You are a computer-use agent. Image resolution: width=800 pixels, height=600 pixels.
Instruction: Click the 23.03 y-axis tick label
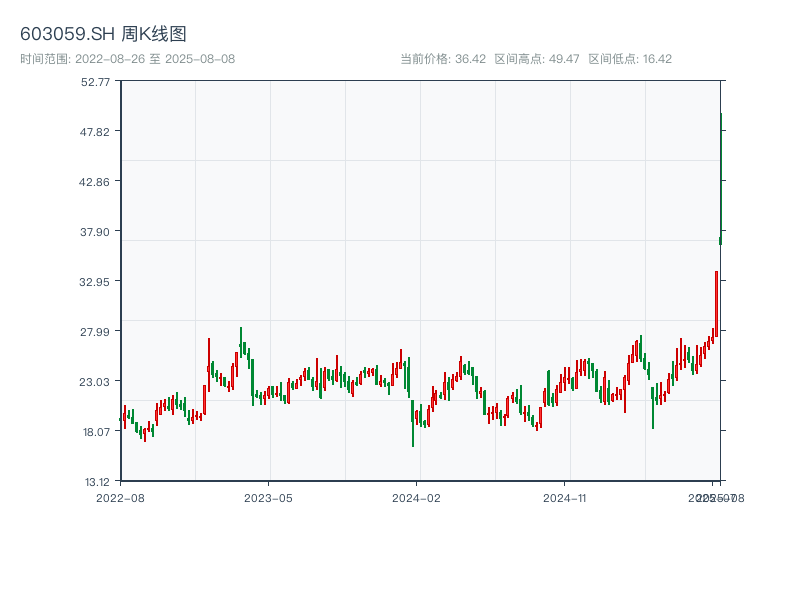(95, 381)
